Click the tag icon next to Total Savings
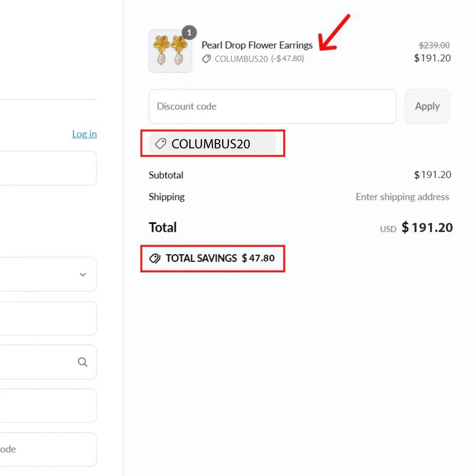The height and width of the screenshot is (476, 476). point(155,259)
